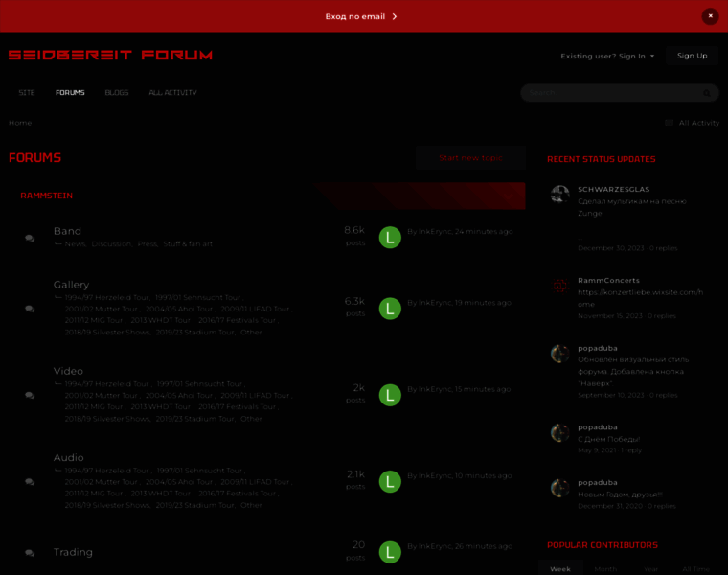This screenshot has width=728, height=575.
Task: Click the Audio forum speech bubble icon
Action: (30, 482)
